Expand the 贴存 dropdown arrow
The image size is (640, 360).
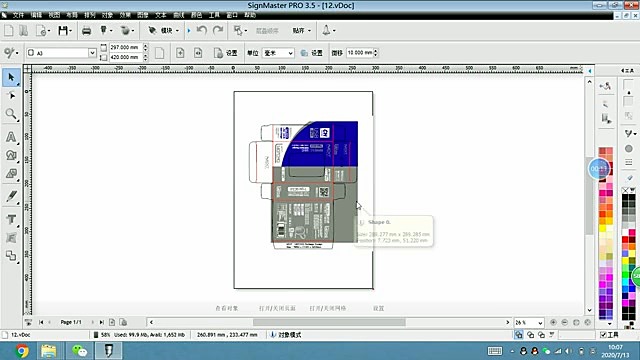click(309, 31)
